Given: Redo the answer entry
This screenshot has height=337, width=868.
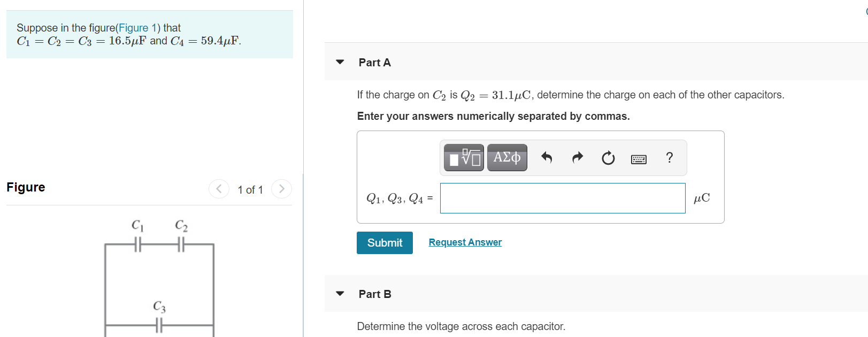Looking at the screenshot, I should [577, 157].
